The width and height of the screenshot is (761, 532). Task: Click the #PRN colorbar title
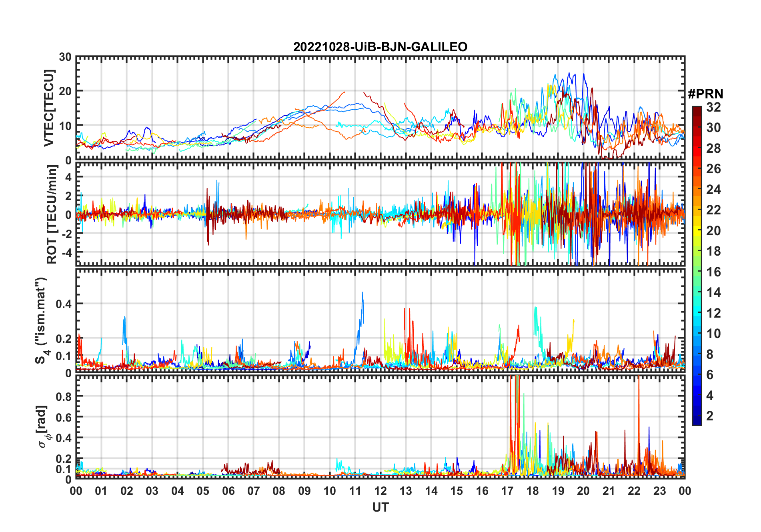pyautogui.click(x=705, y=94)
